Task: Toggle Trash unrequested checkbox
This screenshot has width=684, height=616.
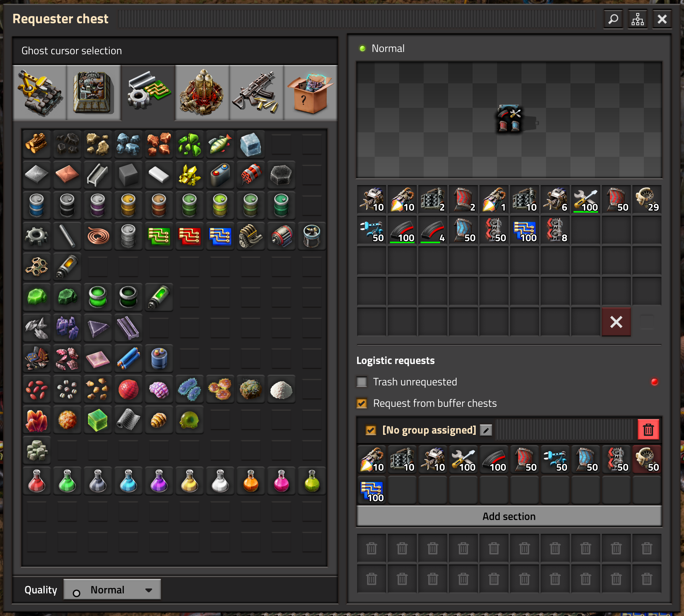Action: click(x=362, y=382)
